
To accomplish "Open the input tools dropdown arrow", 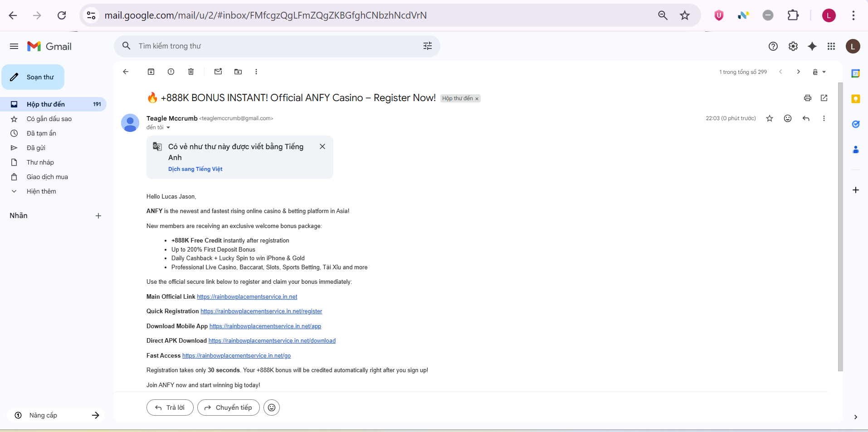I will point(824,72).
